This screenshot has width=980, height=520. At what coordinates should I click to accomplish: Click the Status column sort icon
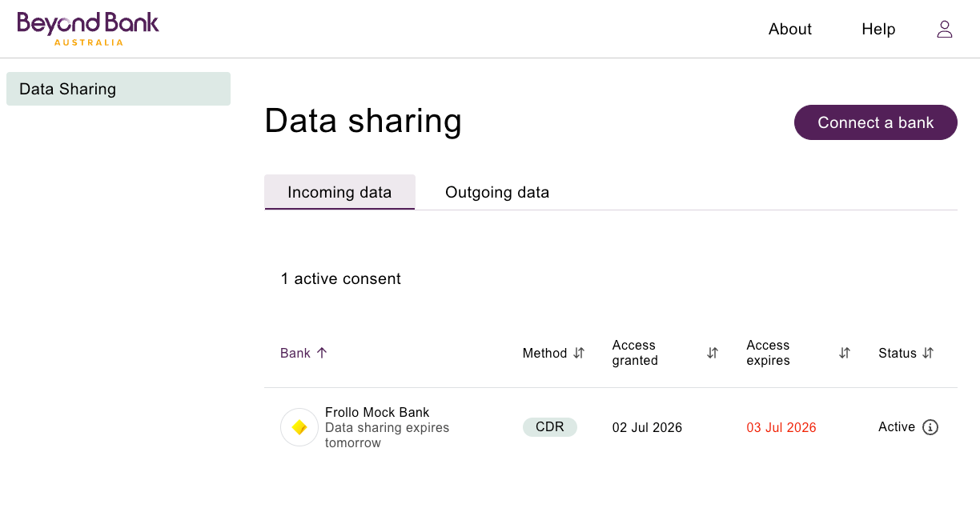click(928, 353)
